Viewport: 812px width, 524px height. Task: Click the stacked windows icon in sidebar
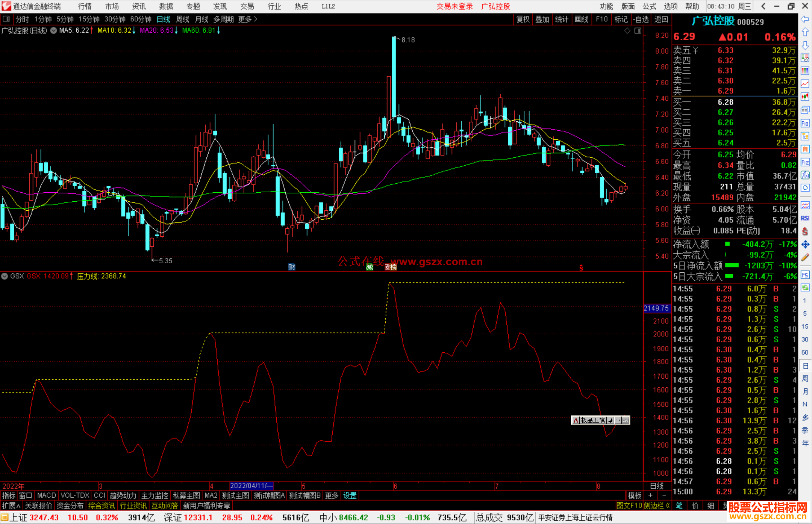[x=805, y=110]
